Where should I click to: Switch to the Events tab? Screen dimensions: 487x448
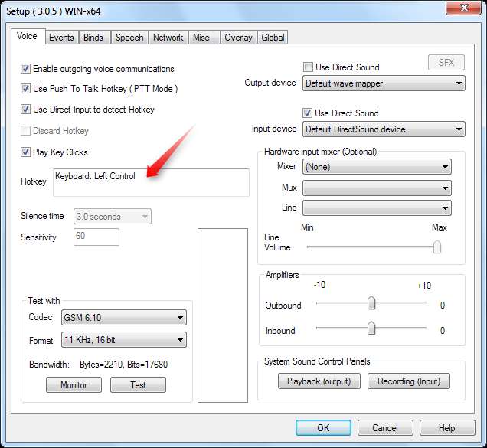pos(61,38)
